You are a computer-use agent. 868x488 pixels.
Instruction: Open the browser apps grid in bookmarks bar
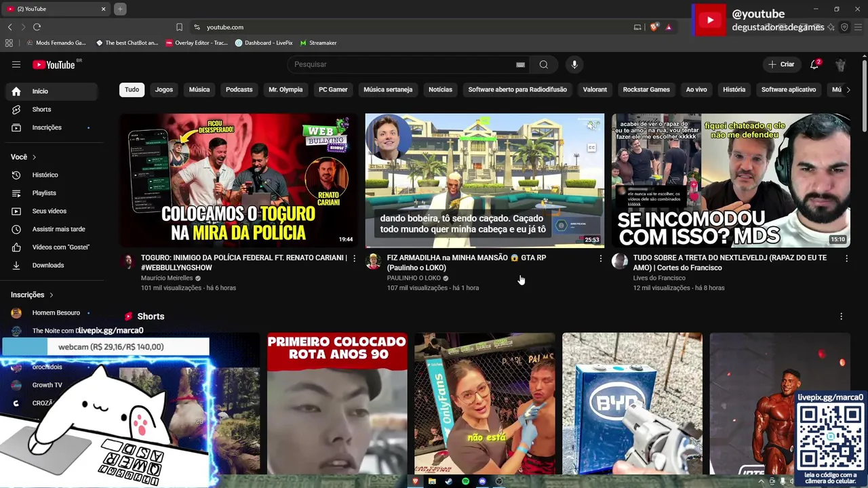click(9, 43)
